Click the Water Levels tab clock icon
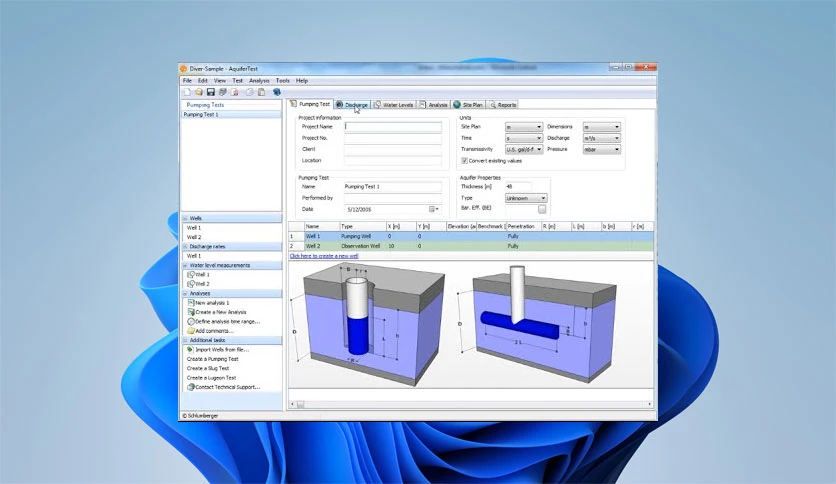The width and height of the screenshot is (836, 484). [x=377, y=104]
